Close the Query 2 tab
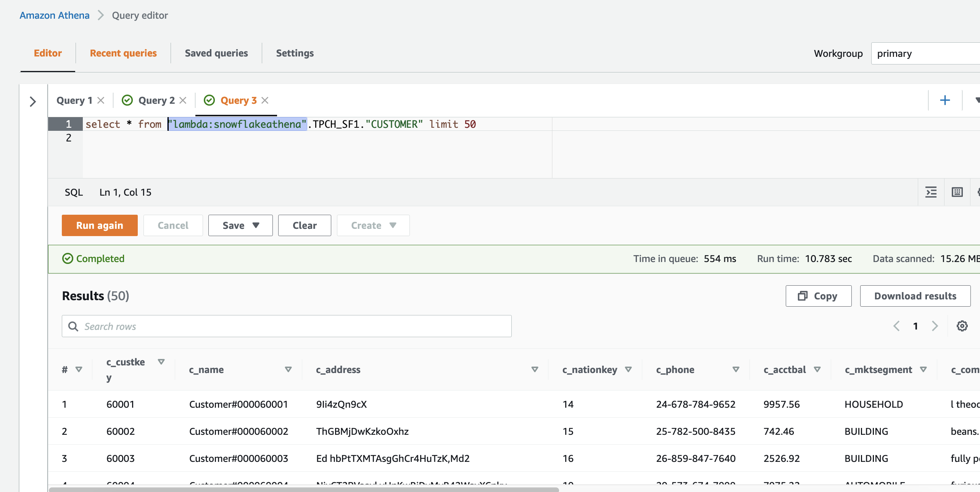Viewport: 980px width, 492px height. pyautogui.click(x=183, y=100)
